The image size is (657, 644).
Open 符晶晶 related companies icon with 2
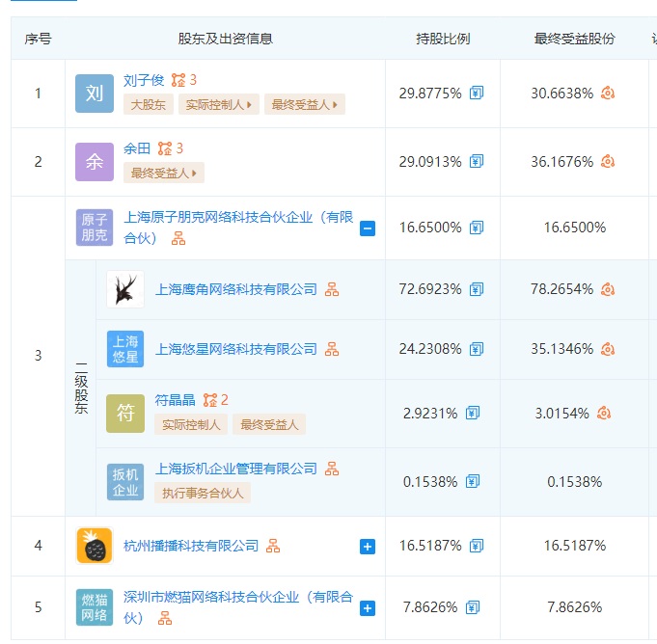coord(215,400)
